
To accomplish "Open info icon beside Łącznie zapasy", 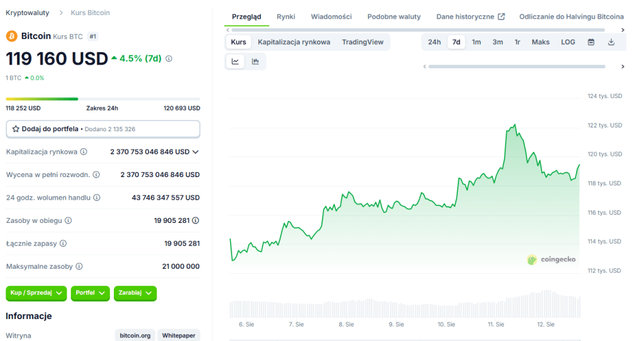I will (63, 244).
